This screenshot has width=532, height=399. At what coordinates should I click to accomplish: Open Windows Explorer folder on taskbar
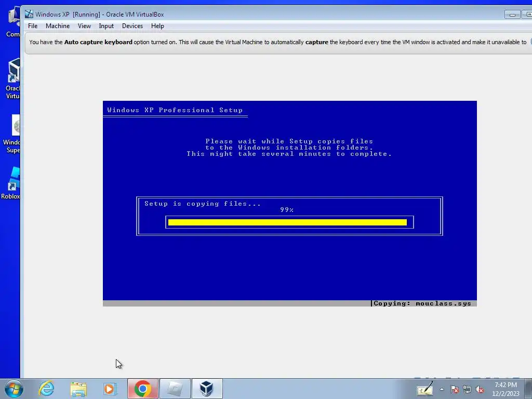pos(79,389)
